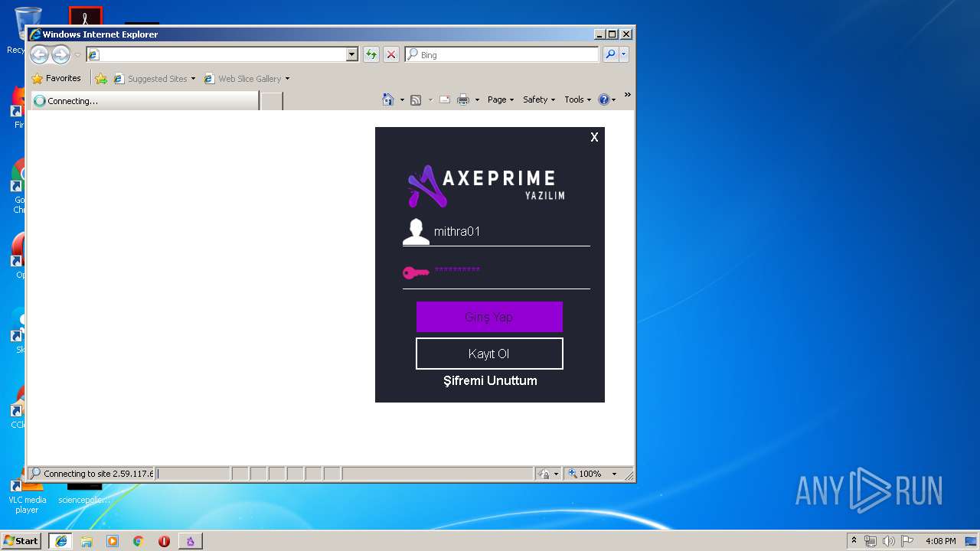Expand the Print options dropdown arrow
This screenshot has width=980, height=551.
[477, 99]
